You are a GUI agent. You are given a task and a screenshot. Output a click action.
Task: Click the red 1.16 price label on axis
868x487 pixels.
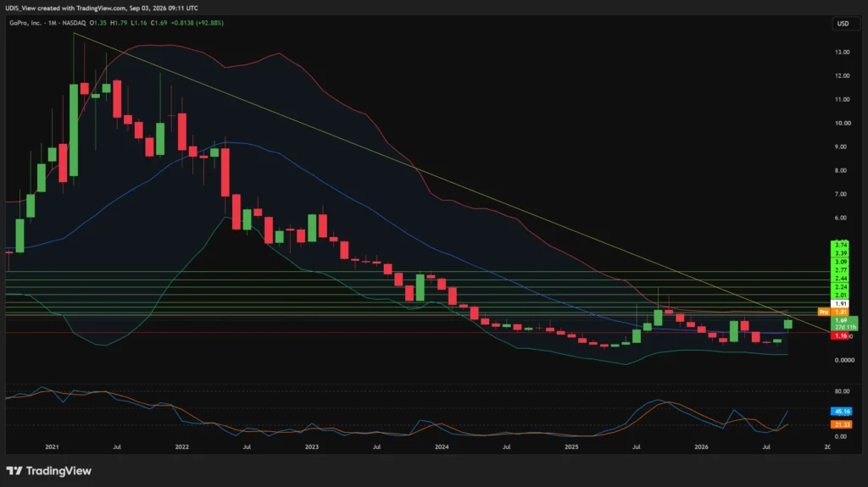coord(841,336)
